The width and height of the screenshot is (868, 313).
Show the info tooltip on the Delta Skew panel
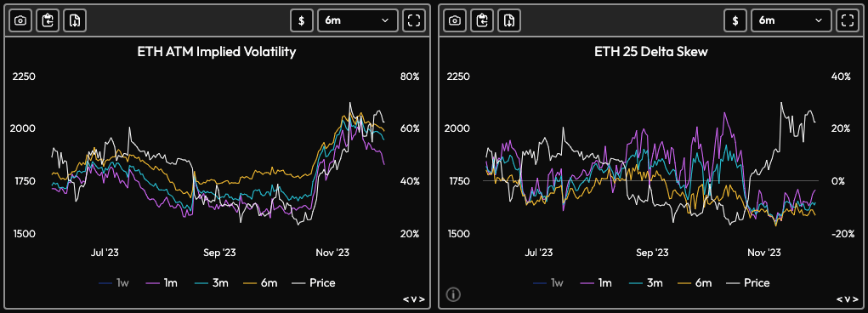(453, 294)
